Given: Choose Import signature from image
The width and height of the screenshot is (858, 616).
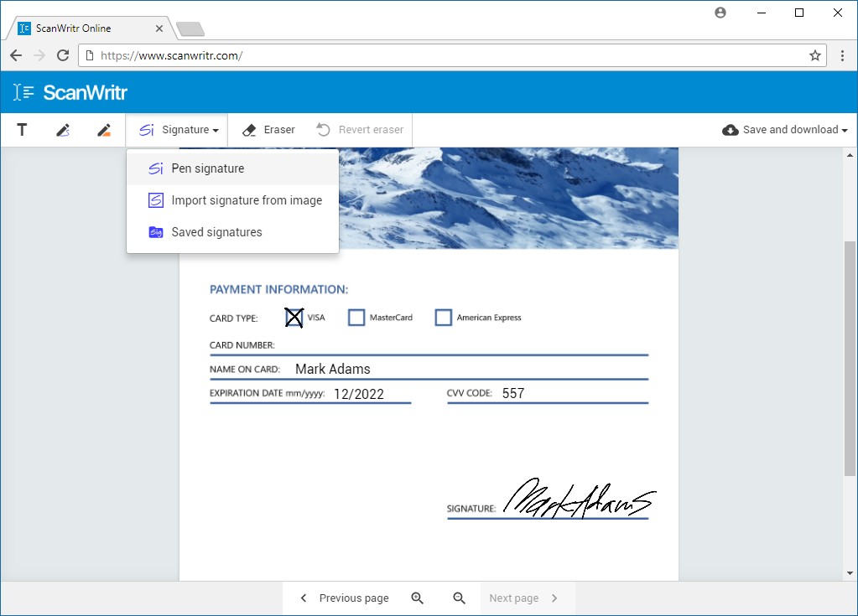Looking at the screenshot, I should [247, 200].
